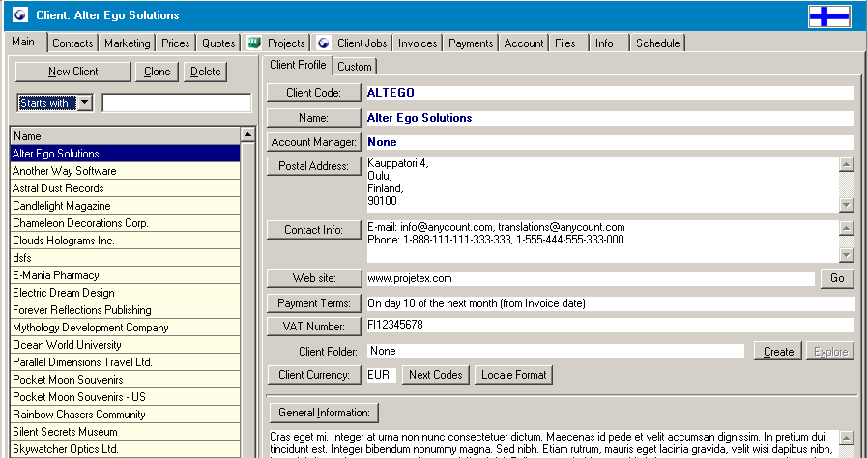Select the Custom sub-tab
This screenshot has width=868, height=458.
pyautogui.click(x=355, y=67)
